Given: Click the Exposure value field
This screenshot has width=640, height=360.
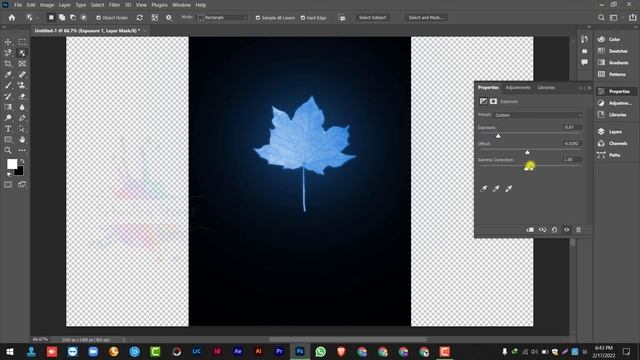Looking at the screenshot, I should pos(572,127).
